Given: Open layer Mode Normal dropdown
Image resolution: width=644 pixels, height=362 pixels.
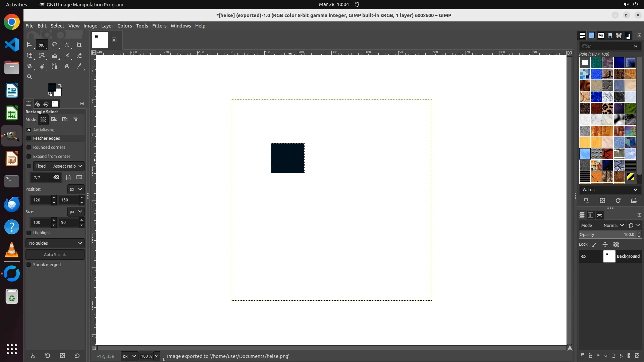Looking at the screenshot, I should tap(613, 226).
